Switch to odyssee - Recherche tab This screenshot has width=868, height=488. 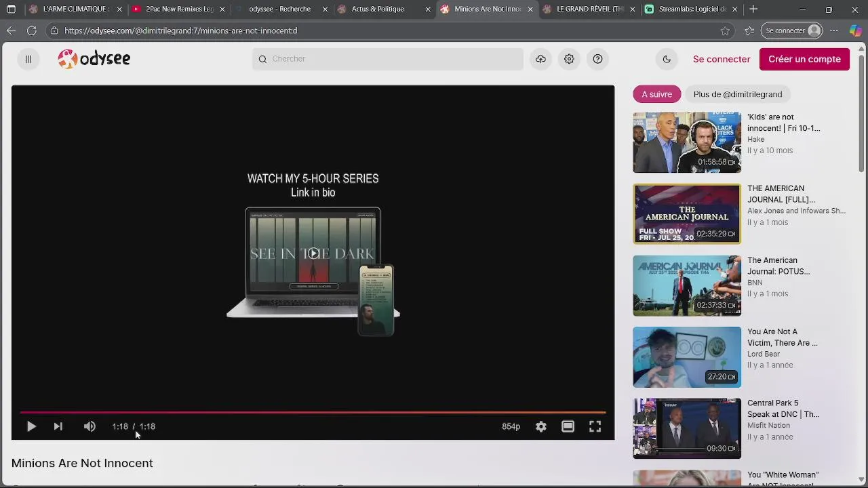pos(281,9)
